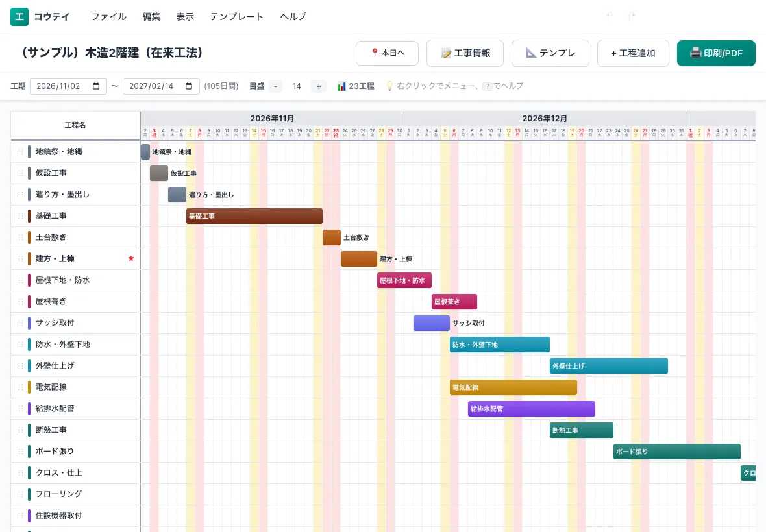Select the 外壁仕上げ gantt bar

pos(608,365)
